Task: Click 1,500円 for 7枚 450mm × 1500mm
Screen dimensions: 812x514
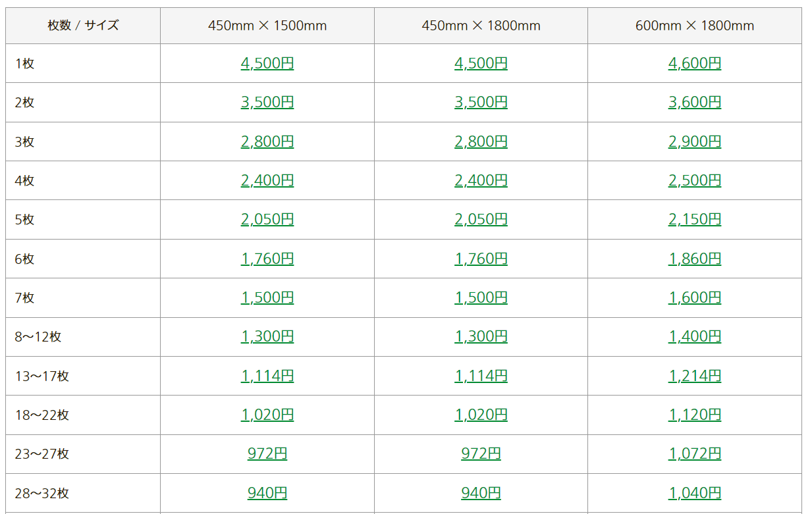Action: pyautogui.click(x=267, y=297)
